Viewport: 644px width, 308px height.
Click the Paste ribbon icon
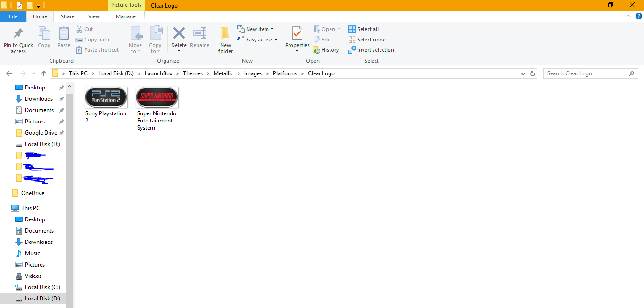pyautogui.click(x=64, y=34)
